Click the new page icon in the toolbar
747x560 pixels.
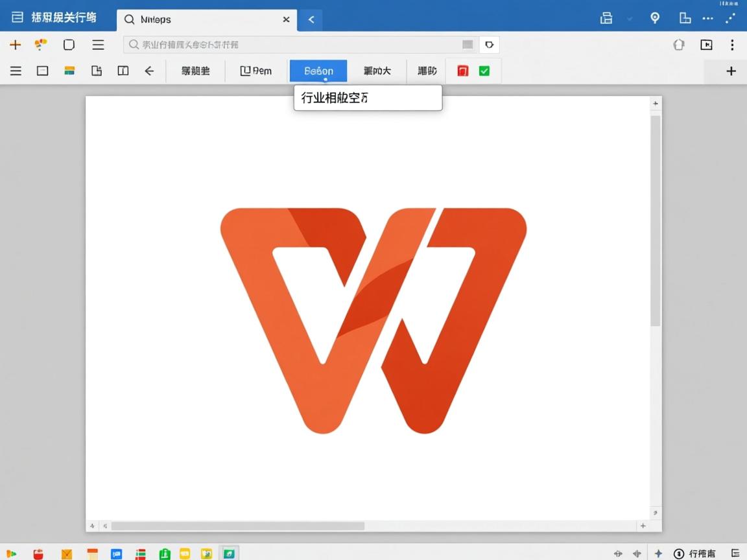point(97,71)
